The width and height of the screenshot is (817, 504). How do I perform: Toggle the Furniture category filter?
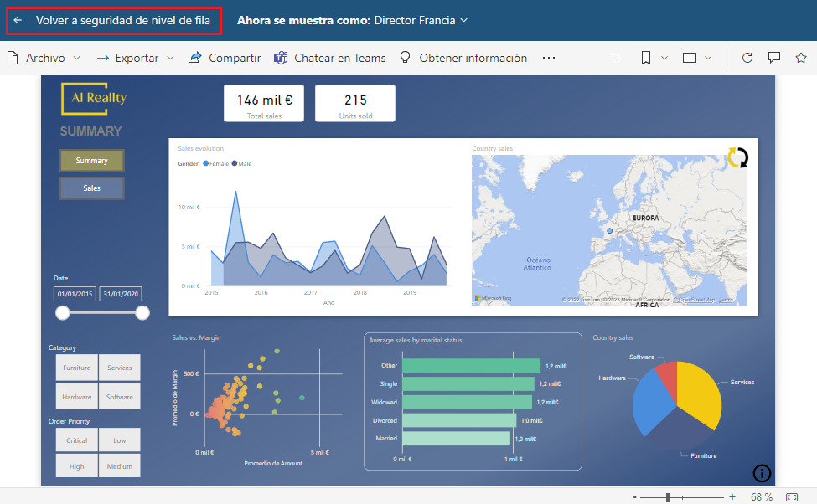pos(77,368)
